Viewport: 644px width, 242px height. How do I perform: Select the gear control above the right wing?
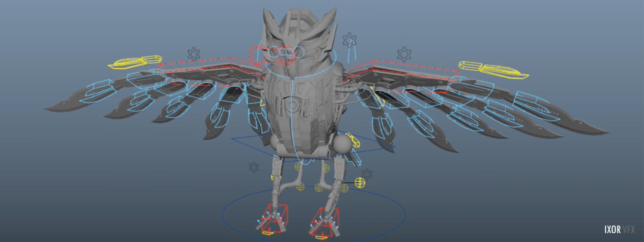click(404, 54)
